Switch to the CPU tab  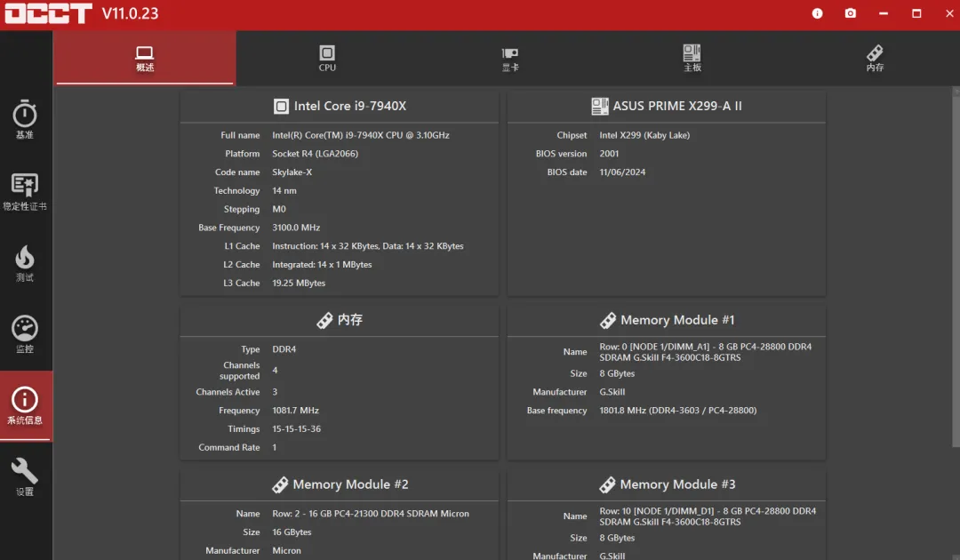[327, 58]
